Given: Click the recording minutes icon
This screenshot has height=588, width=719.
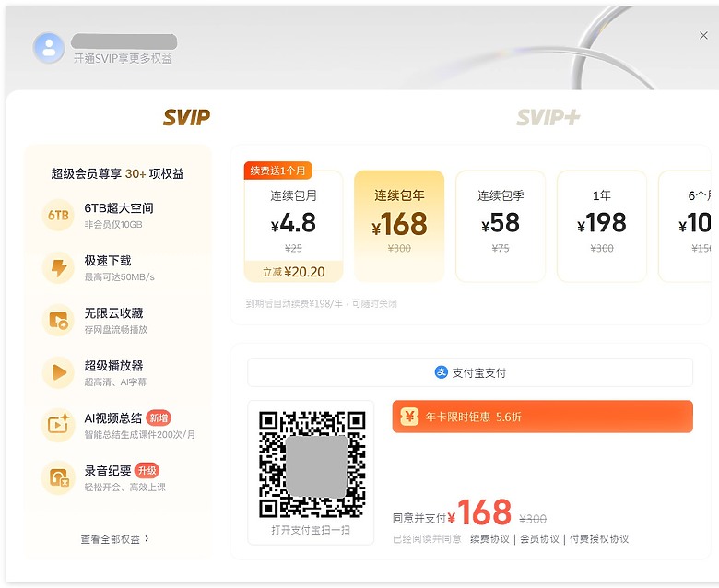Looking at the screenshot, I should click(58, 477).
